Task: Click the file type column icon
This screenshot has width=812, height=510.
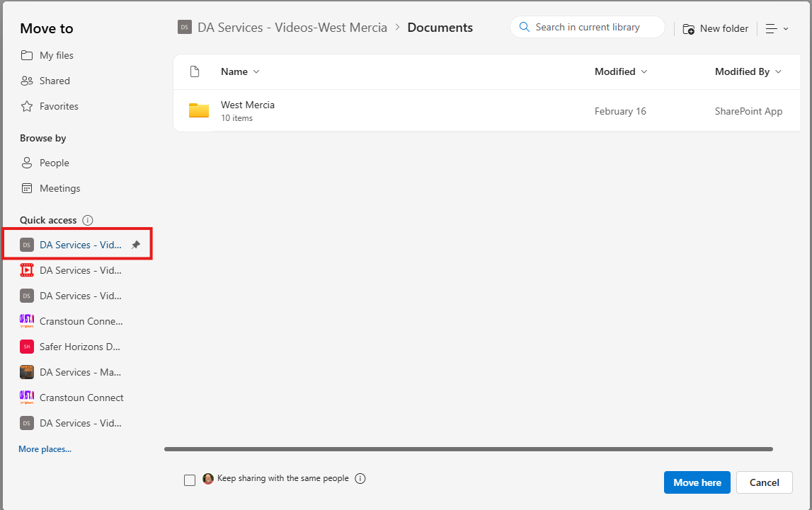Action: coord(195,71)
